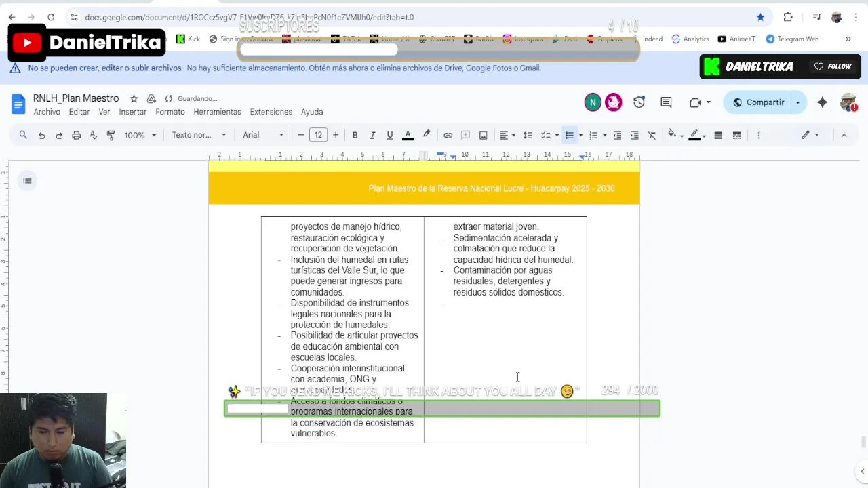Open the video call camera menu
Viewport: 868px width, 488px height.
click(699, 102)
